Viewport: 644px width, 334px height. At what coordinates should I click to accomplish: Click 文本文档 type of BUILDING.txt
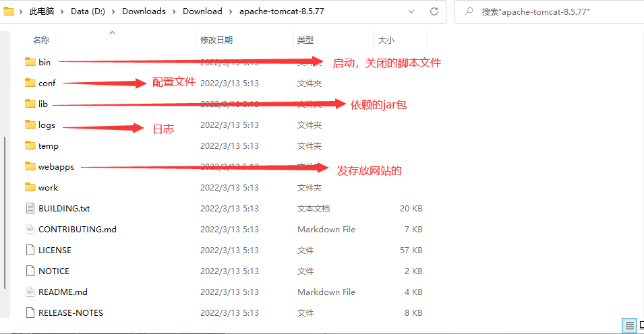coord(314,209)
